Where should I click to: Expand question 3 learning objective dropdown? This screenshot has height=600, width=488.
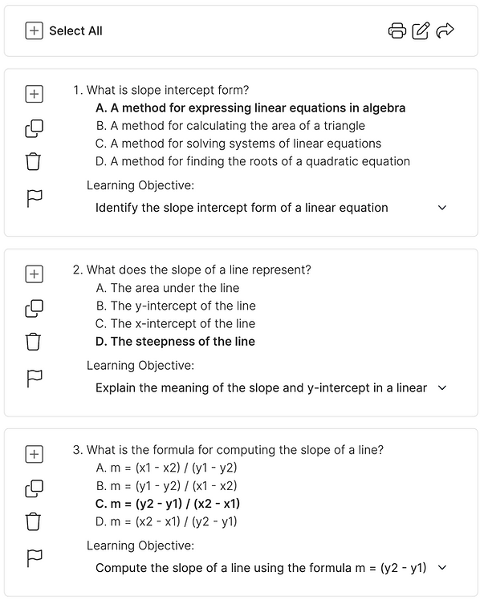click(442, 568)
